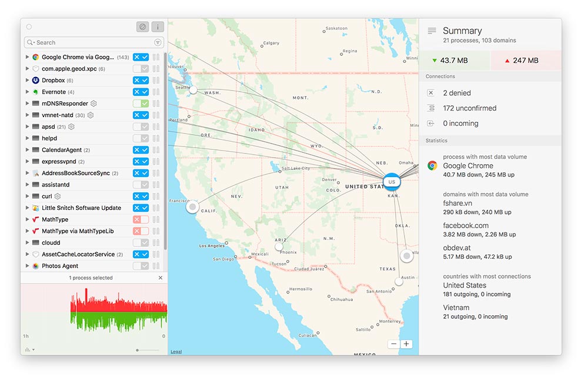Toggle the rule switch for expressvpnd
The height and width of the screenshot is (377, 588).
tap(141, 162)
